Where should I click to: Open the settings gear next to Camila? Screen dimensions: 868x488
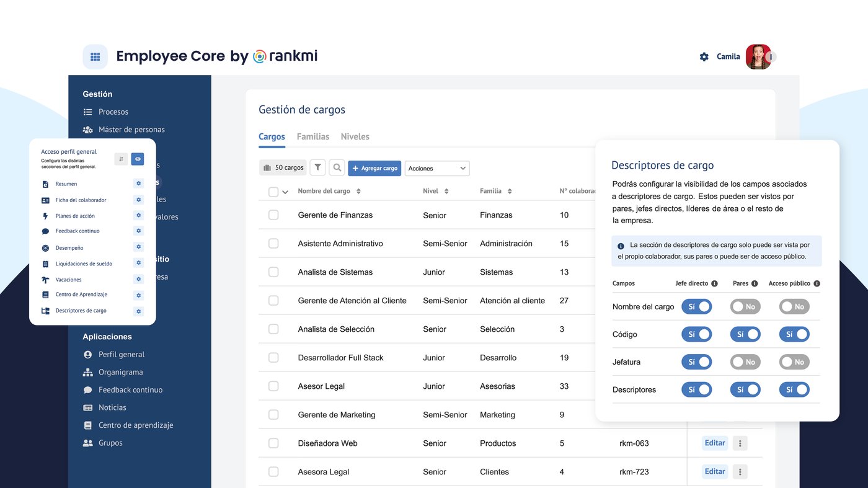click(x=704, y=56)
